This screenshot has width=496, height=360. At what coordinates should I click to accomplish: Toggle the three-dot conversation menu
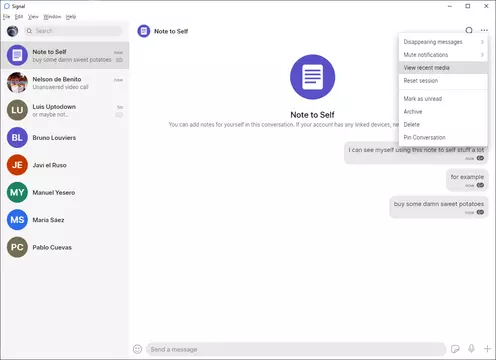[x=484, y=31]
